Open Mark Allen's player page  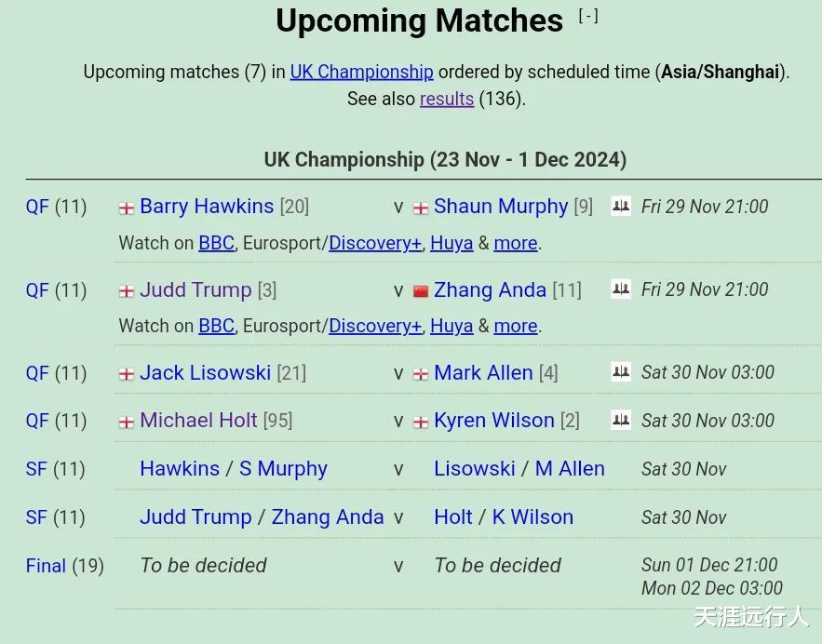click(483, 372)
